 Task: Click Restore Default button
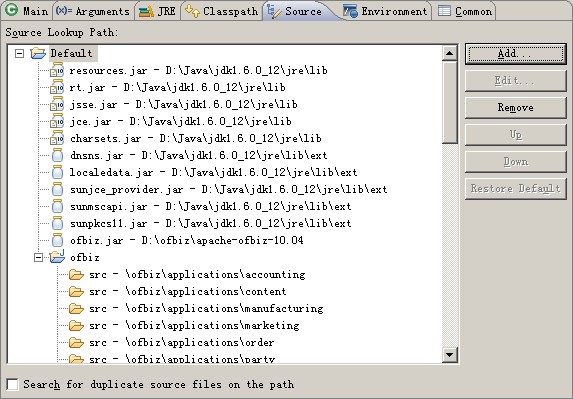pos(516,189)
